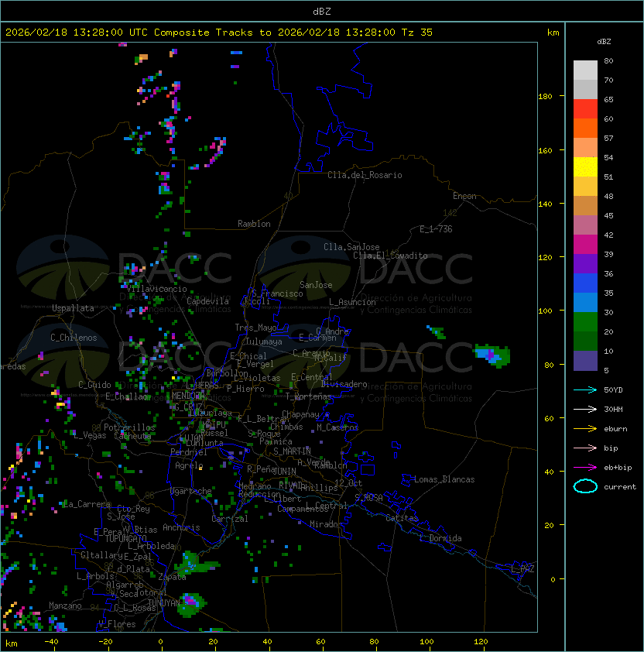Click the Ramblon label near northern border
Screen dimensions: 644x652
click(254, 224)
